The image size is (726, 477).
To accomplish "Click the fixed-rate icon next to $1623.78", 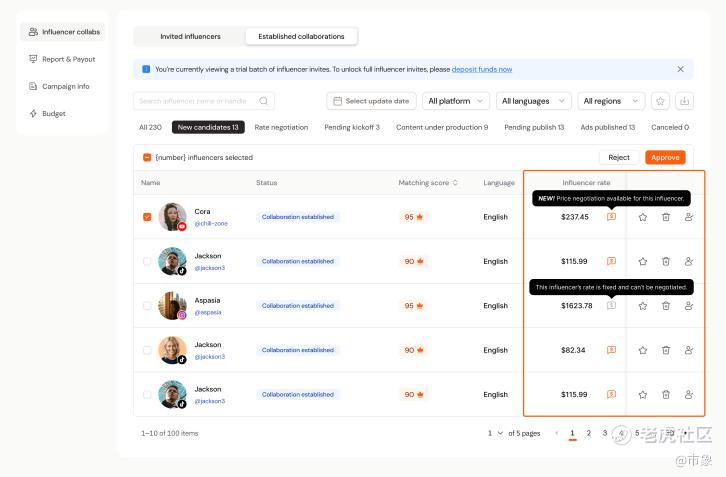I will (x=611, y=306).
